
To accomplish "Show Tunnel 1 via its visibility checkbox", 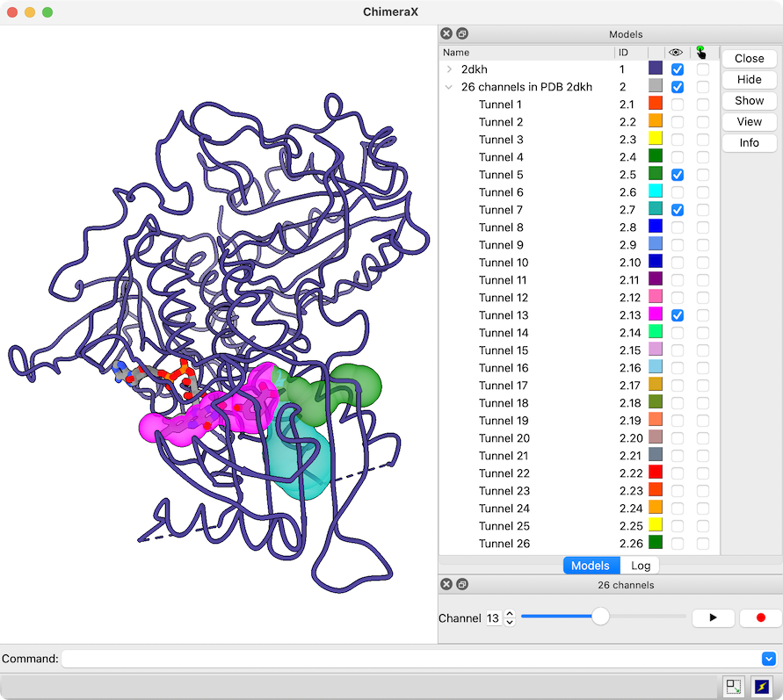I will click(x=678, y=105).
